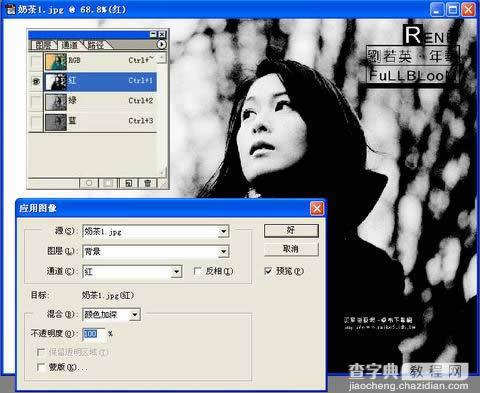Uncheck the Preview (预览) checkbox
The image size is (480, 393).
268,271
